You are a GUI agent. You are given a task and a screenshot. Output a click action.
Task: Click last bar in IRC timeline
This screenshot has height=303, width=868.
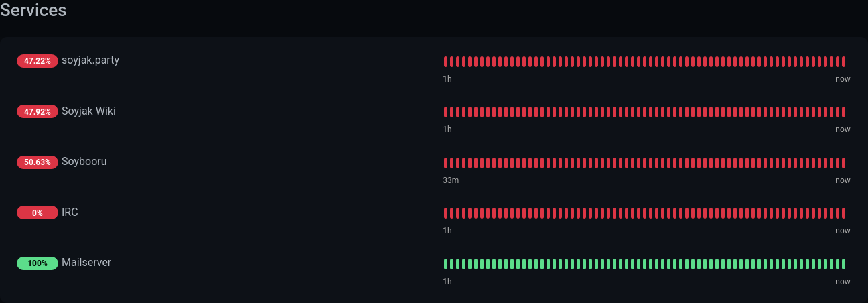tap(844, 213)
